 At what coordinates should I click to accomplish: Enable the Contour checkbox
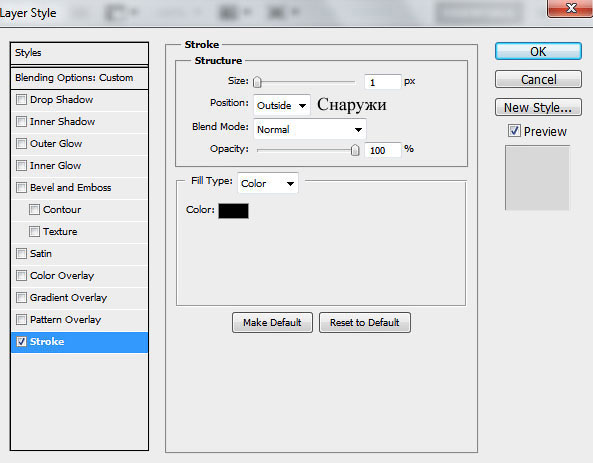[34, 210]
